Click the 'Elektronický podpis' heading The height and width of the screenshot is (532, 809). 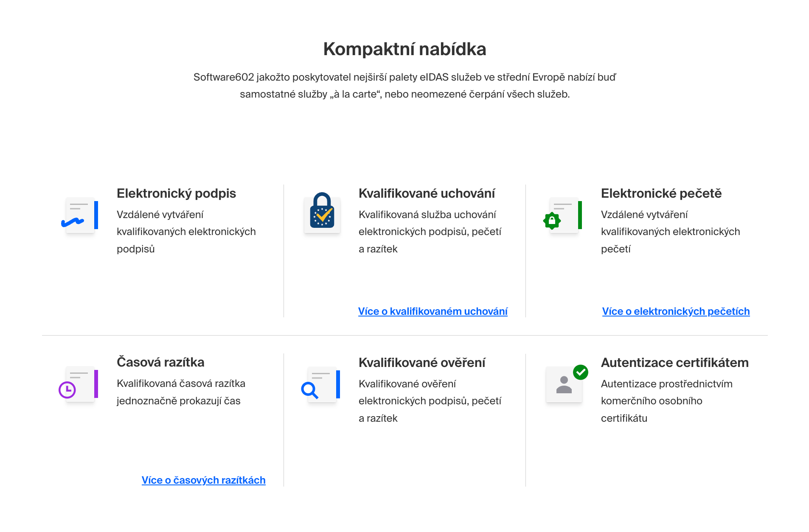coord(176,193)
